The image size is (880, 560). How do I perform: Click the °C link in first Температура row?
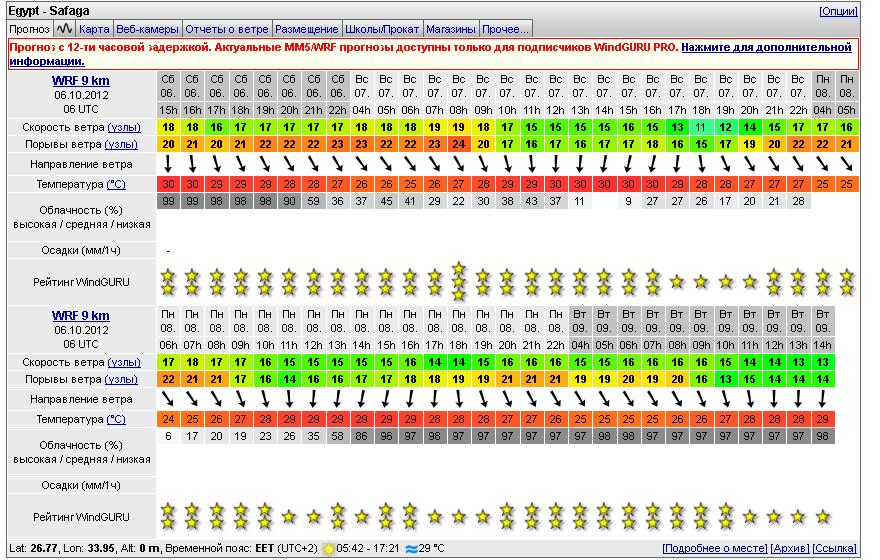(116, 184)
